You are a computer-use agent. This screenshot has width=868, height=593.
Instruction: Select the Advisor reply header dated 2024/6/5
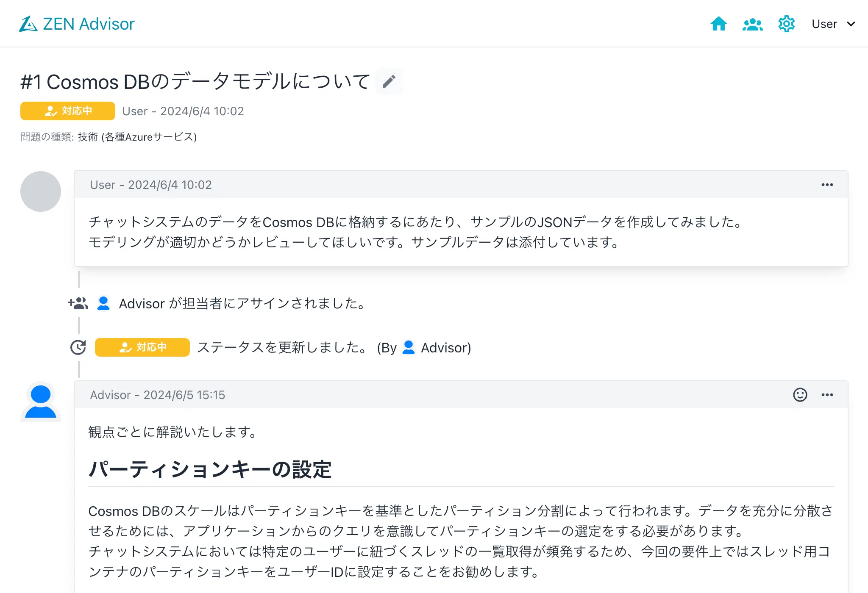pyautogui.click(x=158, y=395)
